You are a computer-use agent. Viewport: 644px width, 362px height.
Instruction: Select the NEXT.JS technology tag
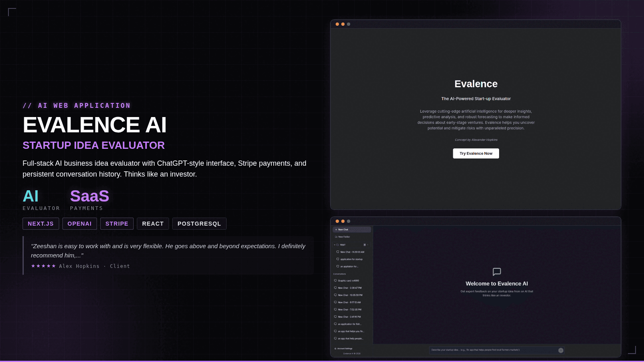coord(41,224)
